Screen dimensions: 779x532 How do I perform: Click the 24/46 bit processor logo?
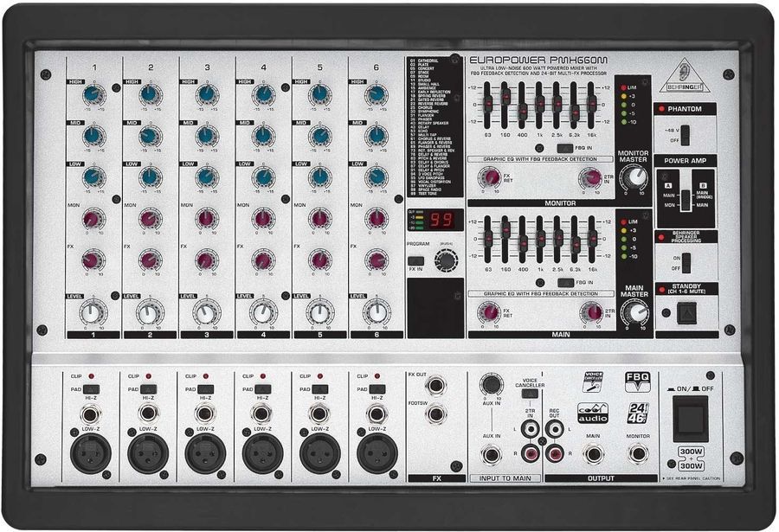pyautogui.click(x=637, y=413)
